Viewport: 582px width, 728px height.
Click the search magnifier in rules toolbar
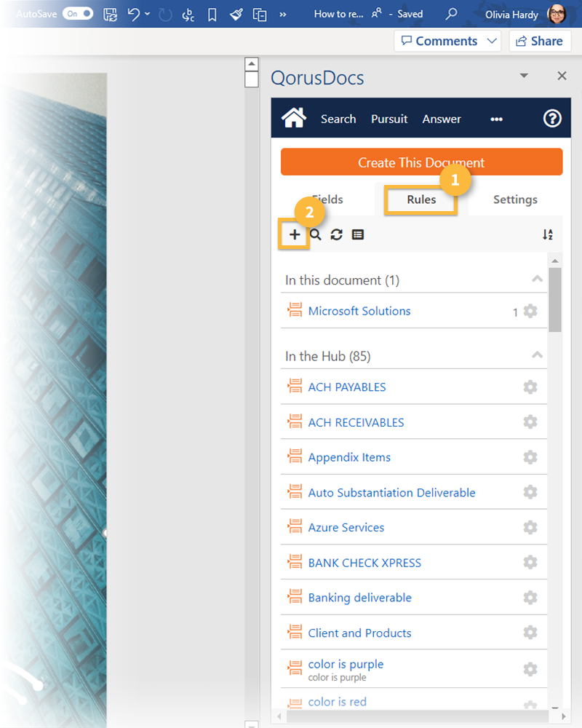point(316,234)
